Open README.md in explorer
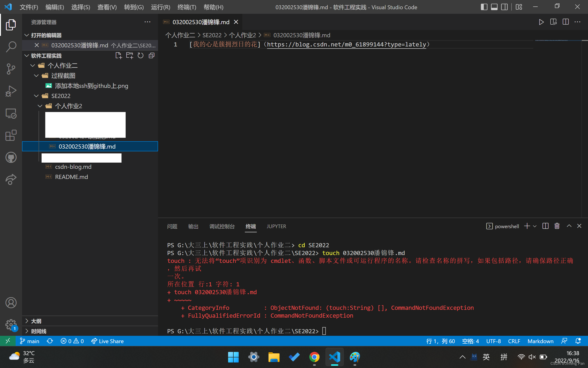The image size is (588, 368). (x=90, y=177)
